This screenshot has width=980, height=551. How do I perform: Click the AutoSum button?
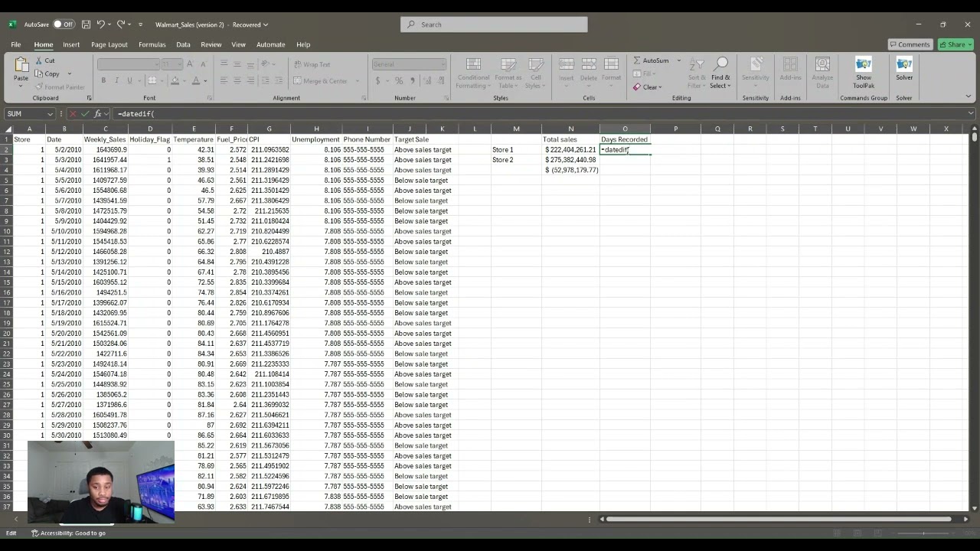click(651, 60)
